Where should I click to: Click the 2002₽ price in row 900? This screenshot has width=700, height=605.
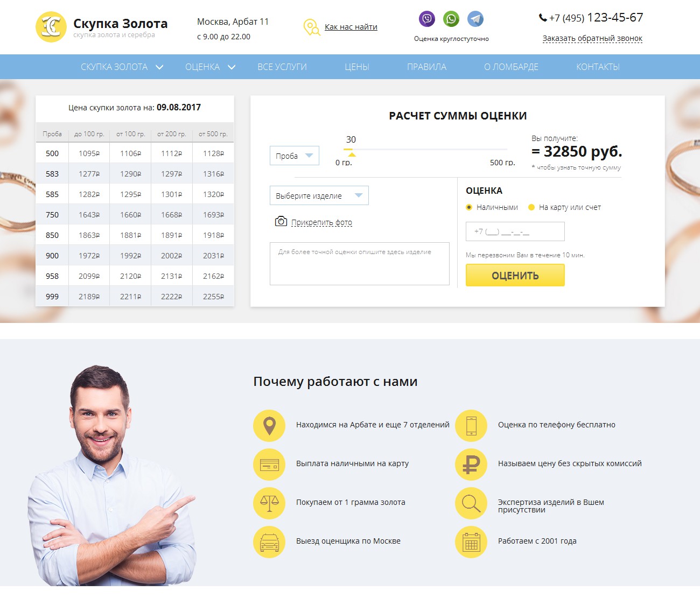pos(172,256)
